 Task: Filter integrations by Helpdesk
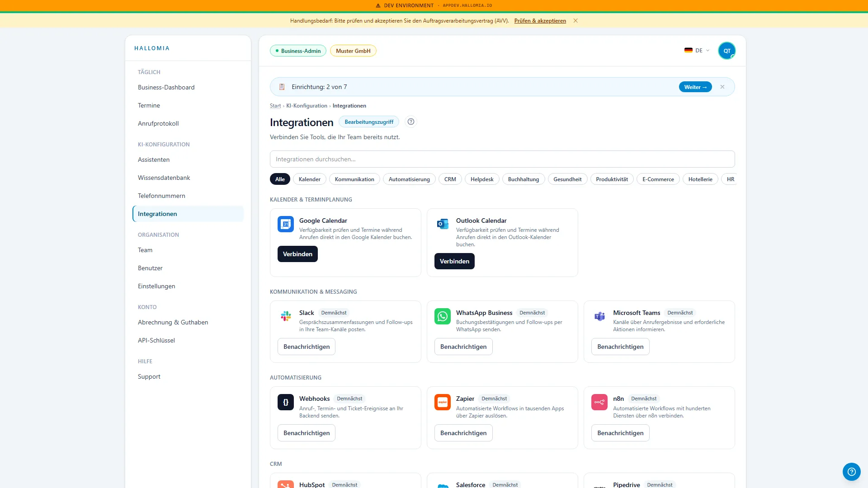tap(482, 179)
